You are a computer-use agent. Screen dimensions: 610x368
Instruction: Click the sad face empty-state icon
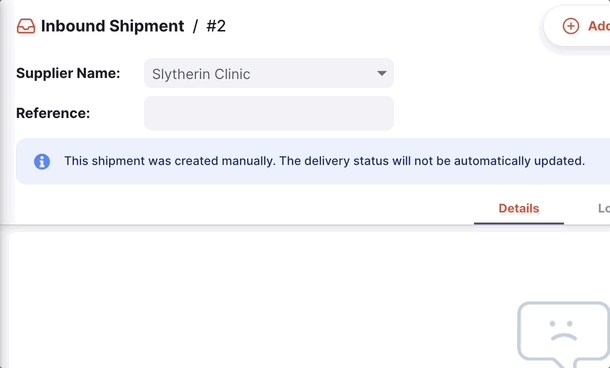(563, 335)
